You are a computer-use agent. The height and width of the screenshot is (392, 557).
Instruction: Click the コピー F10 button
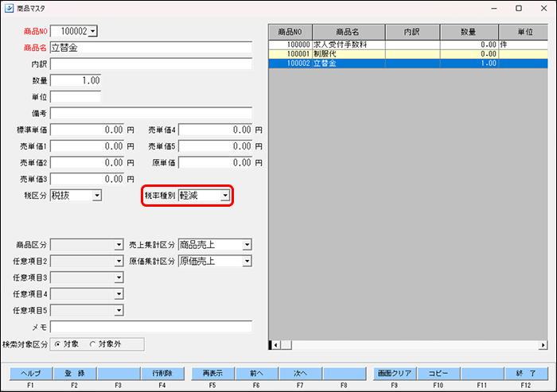pyautogui.click(x=438, y=374)
